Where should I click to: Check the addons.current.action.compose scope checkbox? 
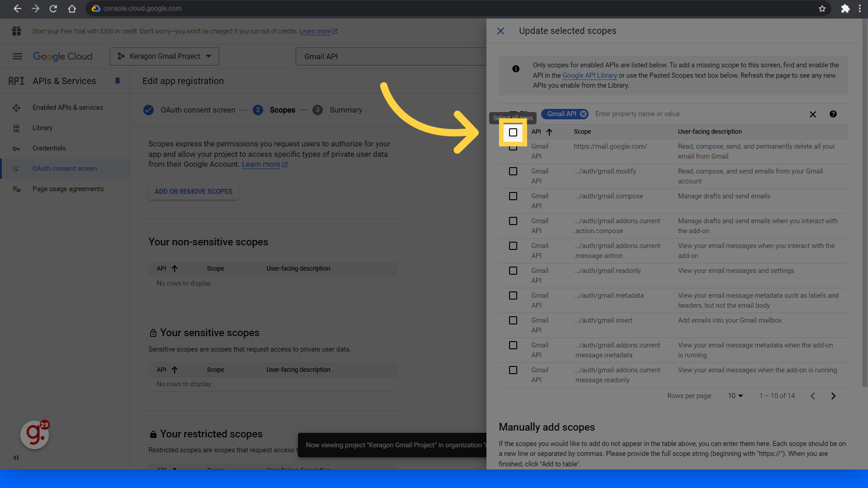[513, 221]
